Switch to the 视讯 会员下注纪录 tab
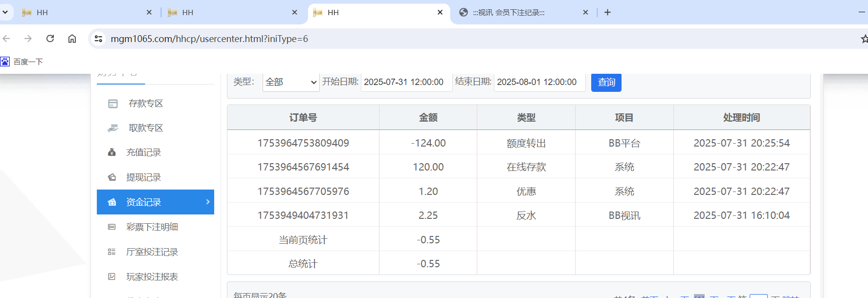Screen dimensions: 868x298 click(509, 13)
